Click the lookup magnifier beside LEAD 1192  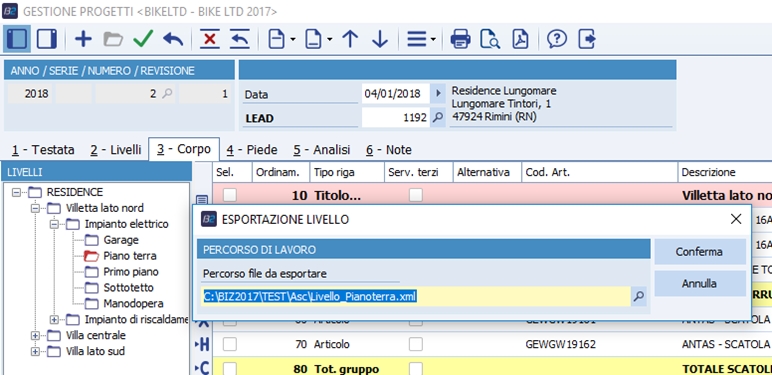[x=438, y=118]
